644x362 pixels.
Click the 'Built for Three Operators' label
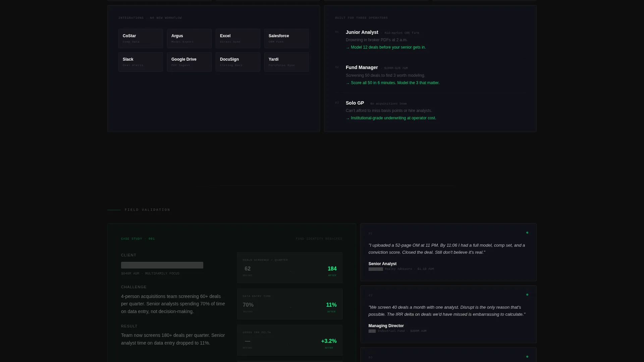pos(361,18)
